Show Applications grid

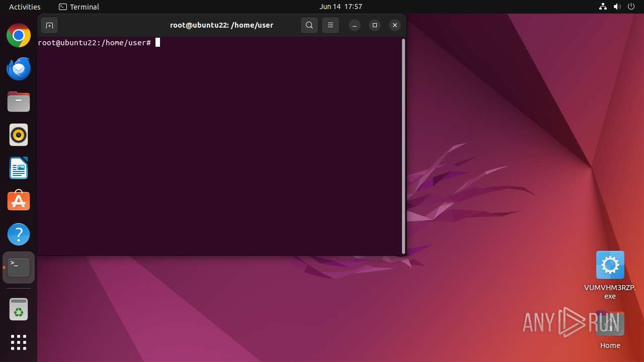tap(19, 342)
